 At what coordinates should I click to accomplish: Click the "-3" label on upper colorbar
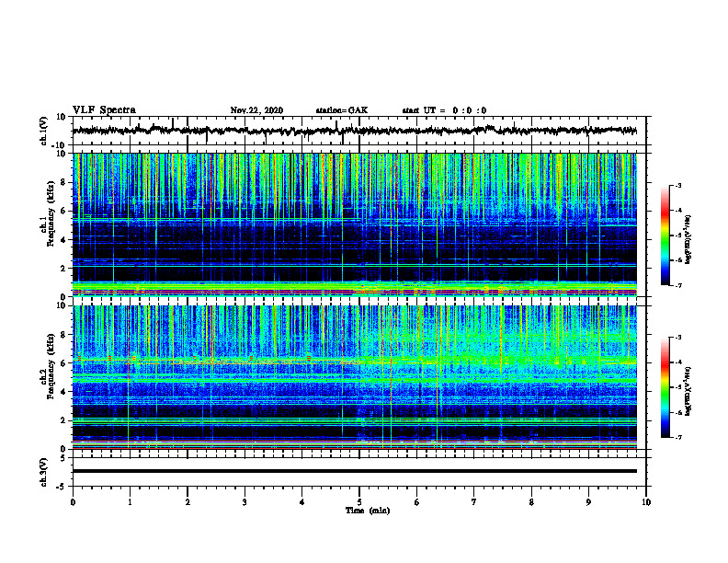[678, 185]
